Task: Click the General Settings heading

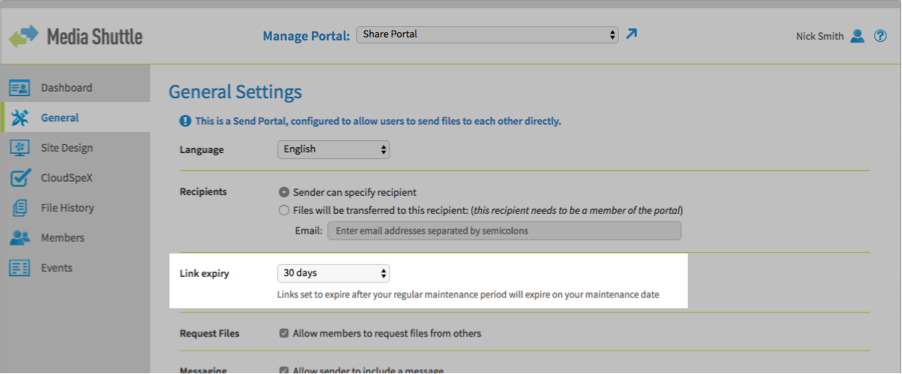Action: pos(235,92)
